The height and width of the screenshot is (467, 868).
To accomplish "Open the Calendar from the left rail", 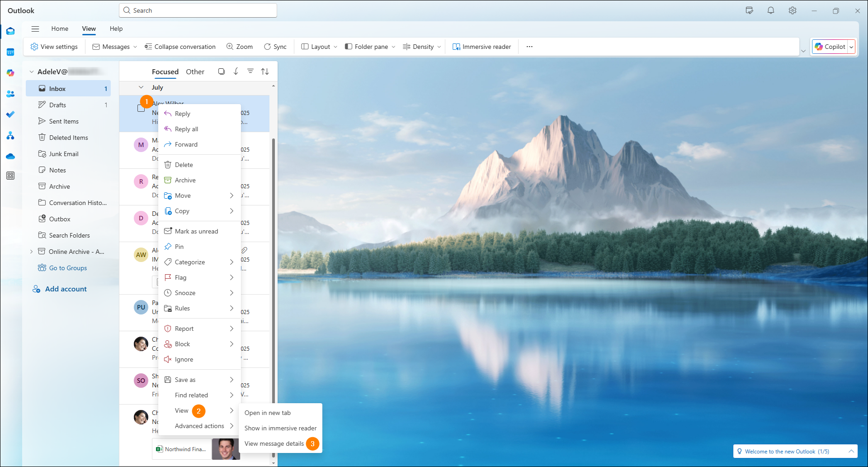I will 10,52.
